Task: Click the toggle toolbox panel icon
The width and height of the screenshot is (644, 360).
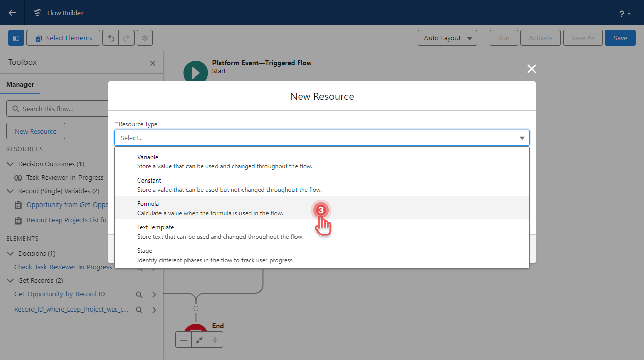Action: (16, 38)
